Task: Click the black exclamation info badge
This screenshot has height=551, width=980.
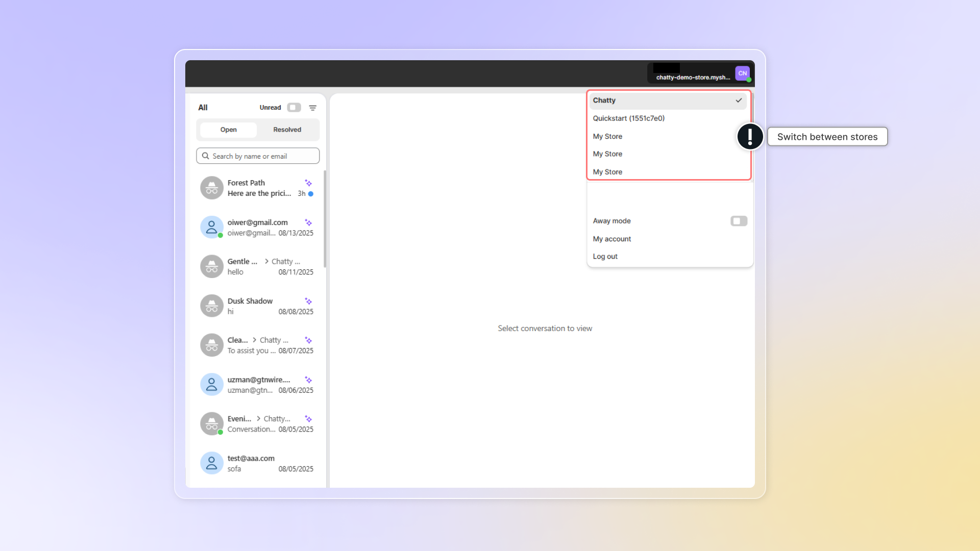Action: pyautogui.click(x=750, y=137)
